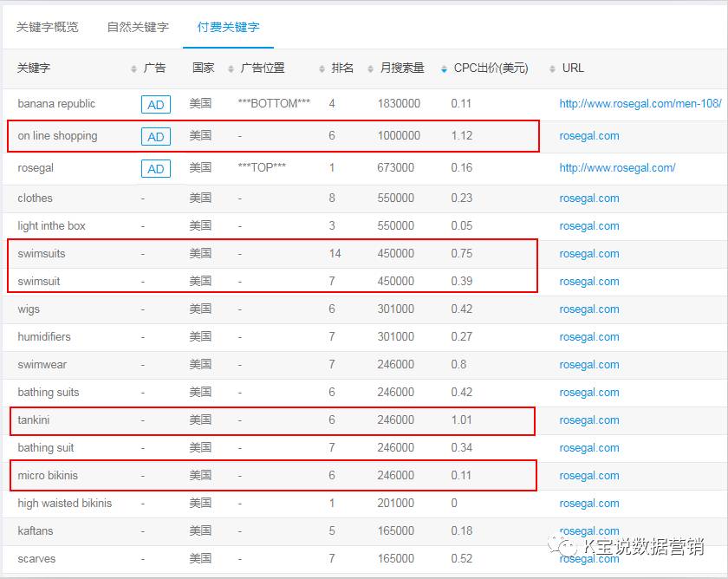728x579 pixels.
Task: Open rosegal.com link in humidifiers row
Action: tap(589, 337)
